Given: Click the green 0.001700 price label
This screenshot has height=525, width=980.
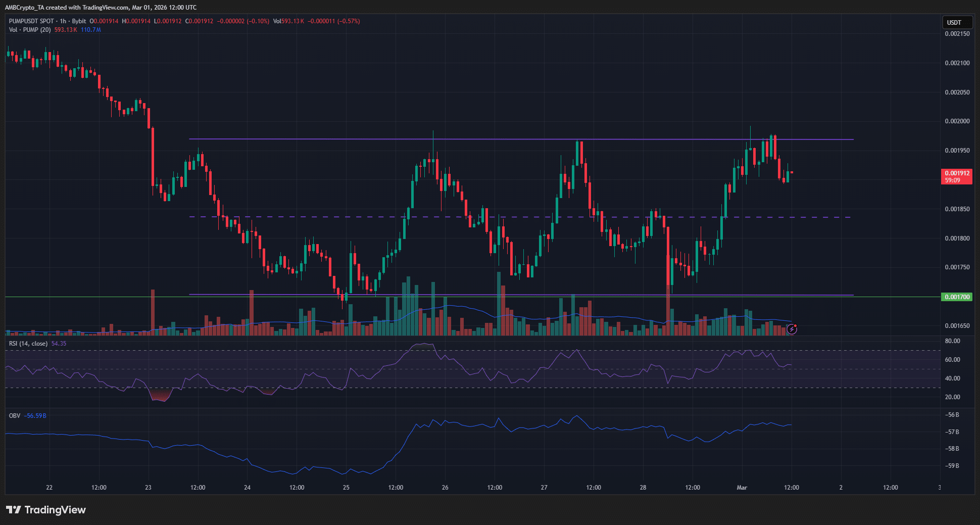Looking at the screenshot, I should click(957, 297).
